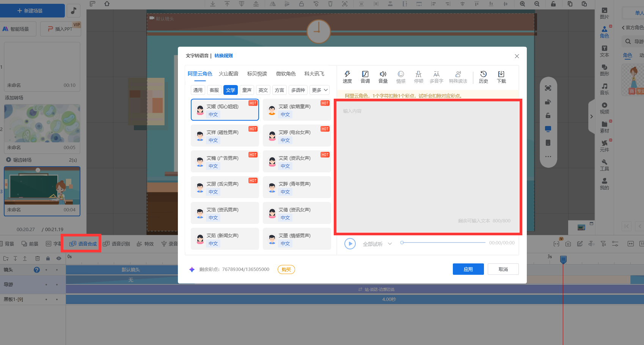Switch to 阿里云角色 tab
Screen dimensions: 644x345
(200, 74)
